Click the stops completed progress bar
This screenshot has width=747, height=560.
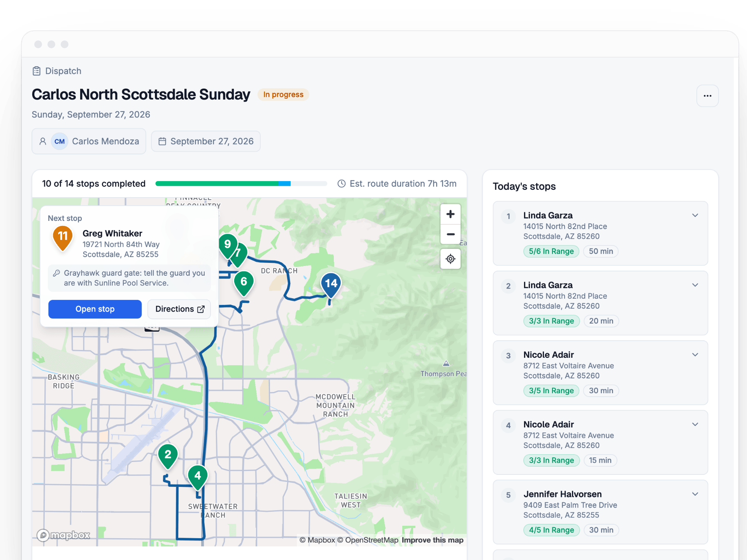click(241, 184)
